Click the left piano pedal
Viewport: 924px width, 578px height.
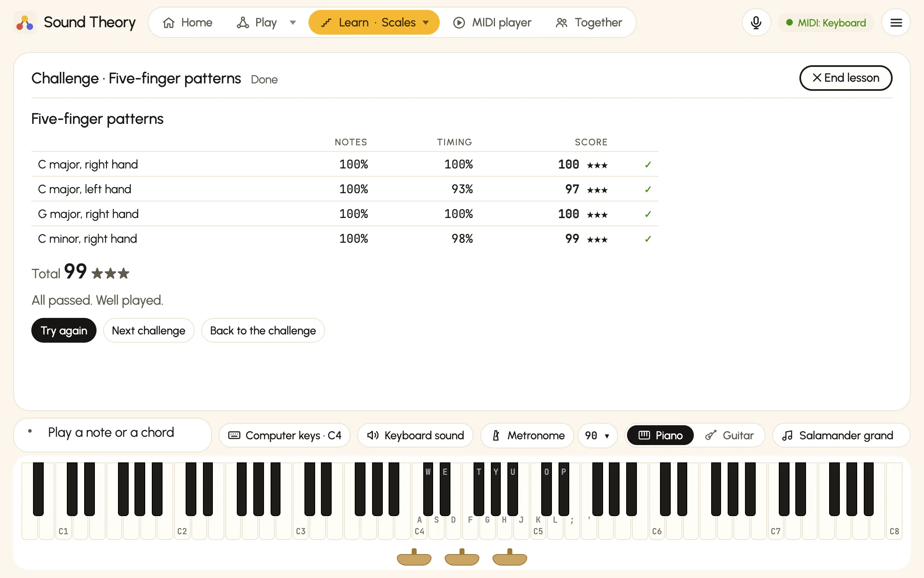pos(414,557)
